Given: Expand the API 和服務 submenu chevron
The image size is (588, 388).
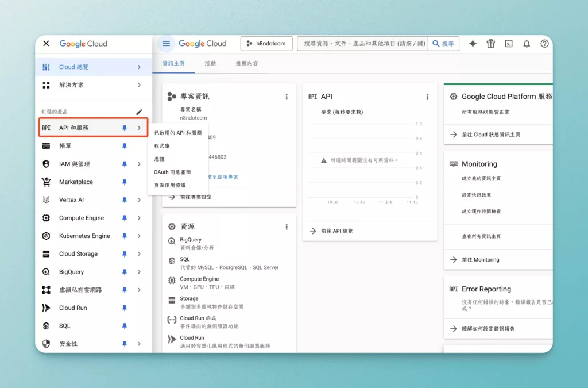Looking at the screenshot, I should [139, 128].
